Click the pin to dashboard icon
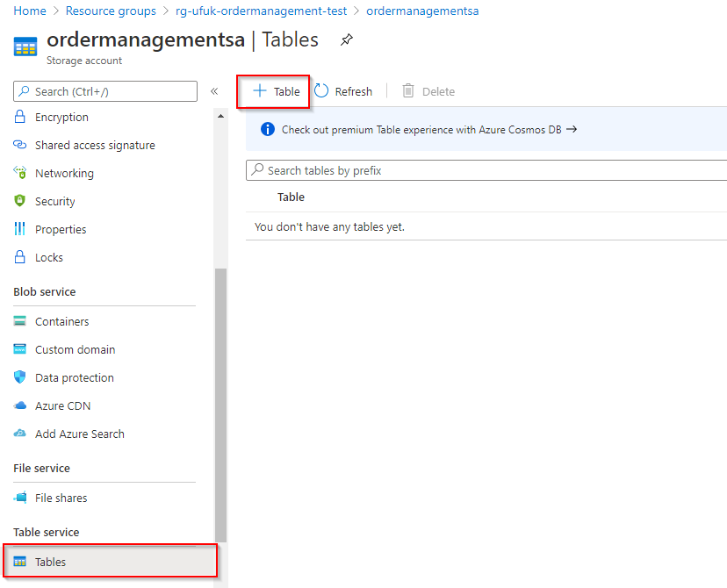Image resolution: width=727 pixels, height=588 pixels. [x=346, y=39]
